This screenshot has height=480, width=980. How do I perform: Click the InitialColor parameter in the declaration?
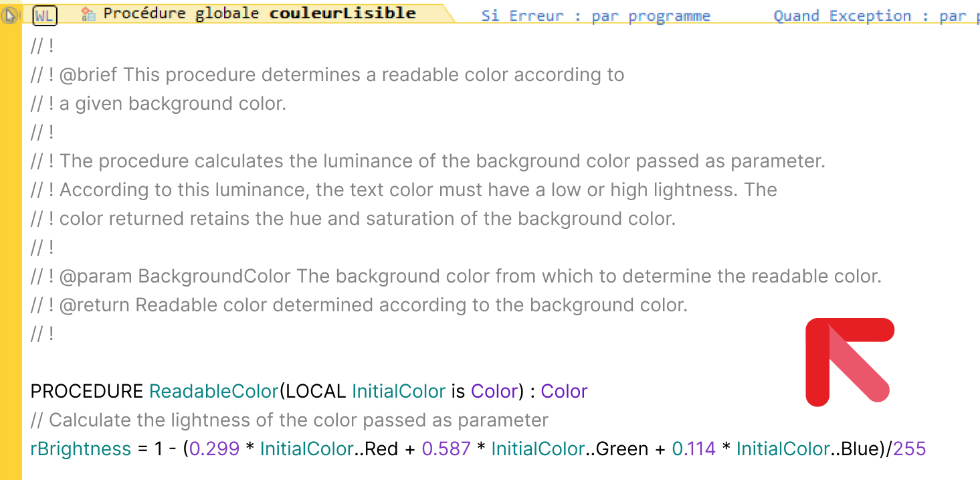pyautogui.click(x=399, y=391)
